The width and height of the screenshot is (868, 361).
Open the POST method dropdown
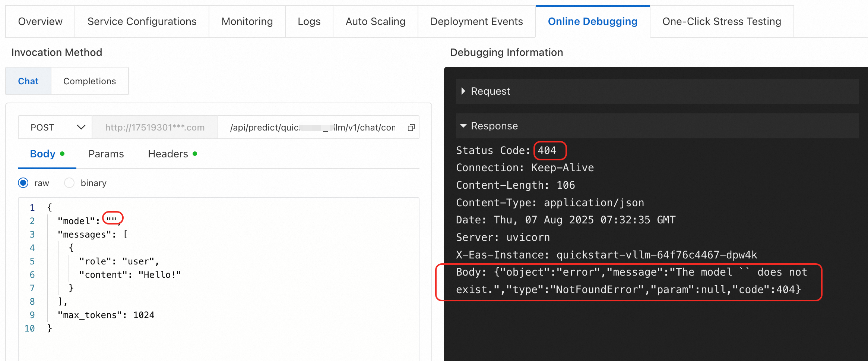tap(55, 128)
